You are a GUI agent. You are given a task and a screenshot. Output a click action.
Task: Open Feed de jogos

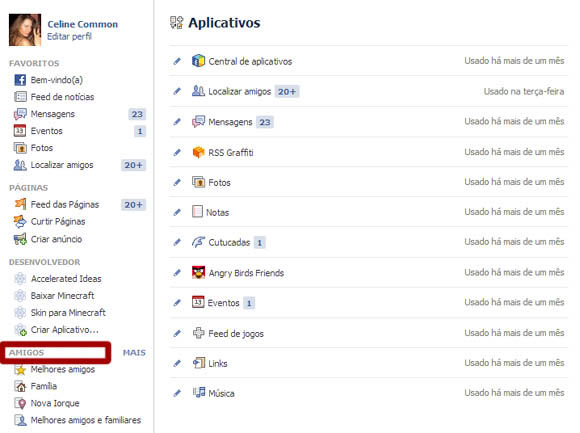click(x=236, y=334)
